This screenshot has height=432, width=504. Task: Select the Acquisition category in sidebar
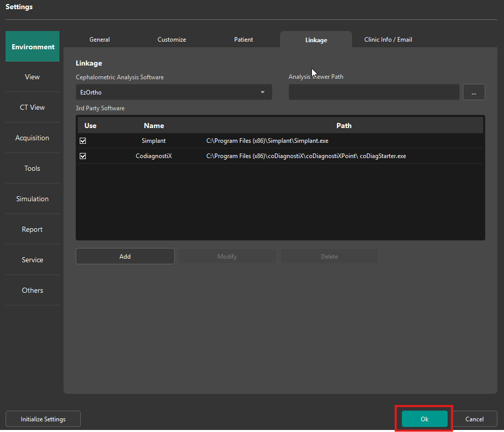33,138
